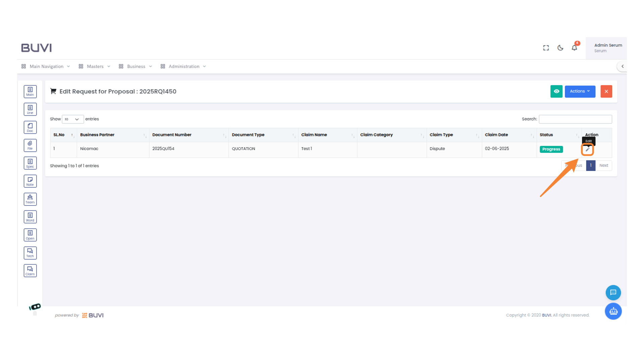Open the Main sidebar section
644x362 pixels.
[30, 91]
